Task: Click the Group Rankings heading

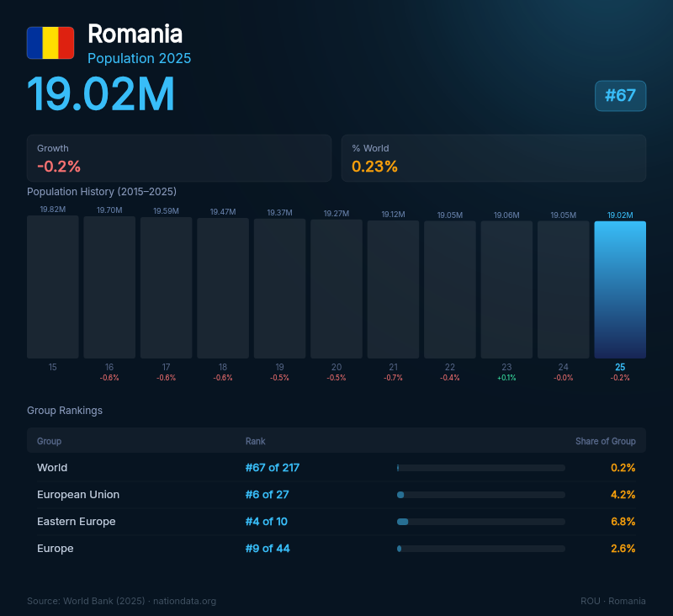Action: (65, 411)
